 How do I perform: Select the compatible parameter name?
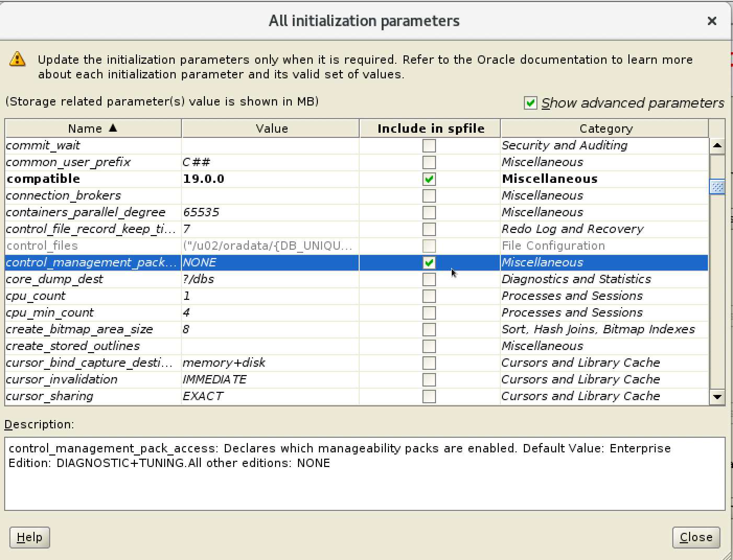(43, 179)
